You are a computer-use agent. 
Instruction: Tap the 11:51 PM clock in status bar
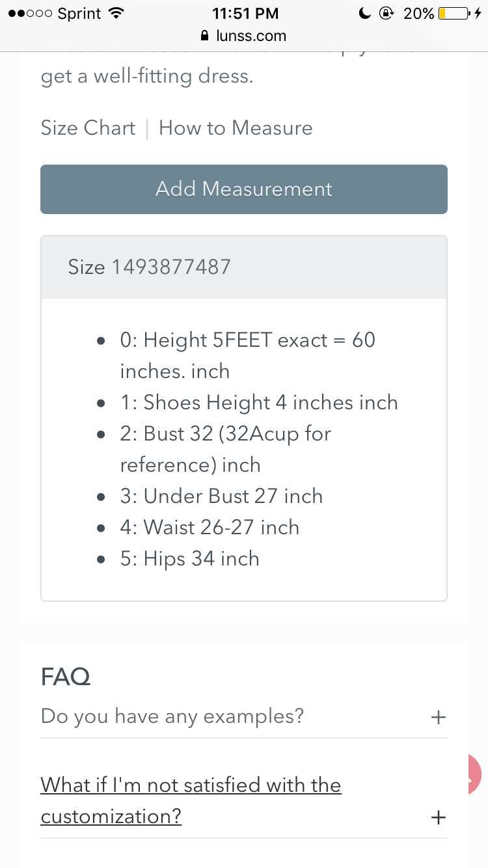[x=245, y=13]
